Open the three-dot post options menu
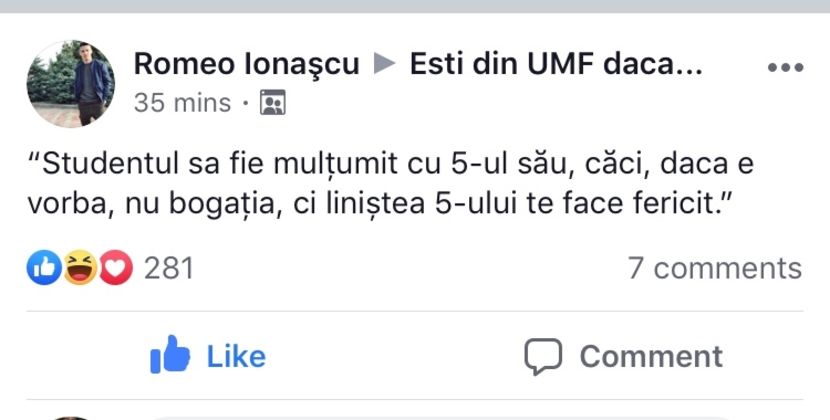 [x=784, y=67]
